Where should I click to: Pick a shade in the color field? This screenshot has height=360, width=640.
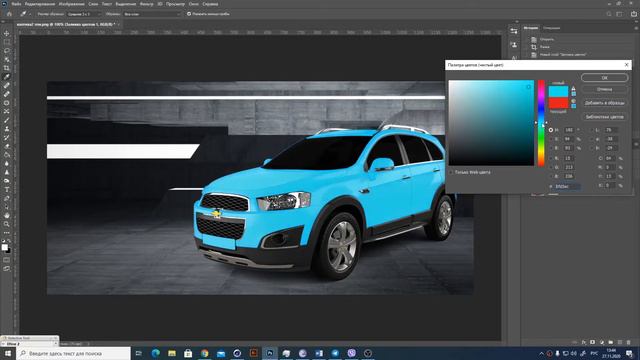[x=491, y=123]
